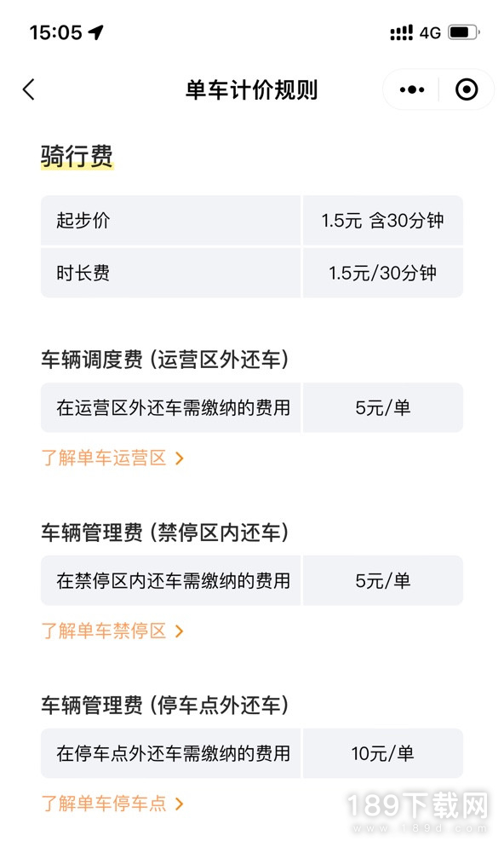504x847 pixels.
Task: Tap the back arrow icon
Action: coord(29,89)
